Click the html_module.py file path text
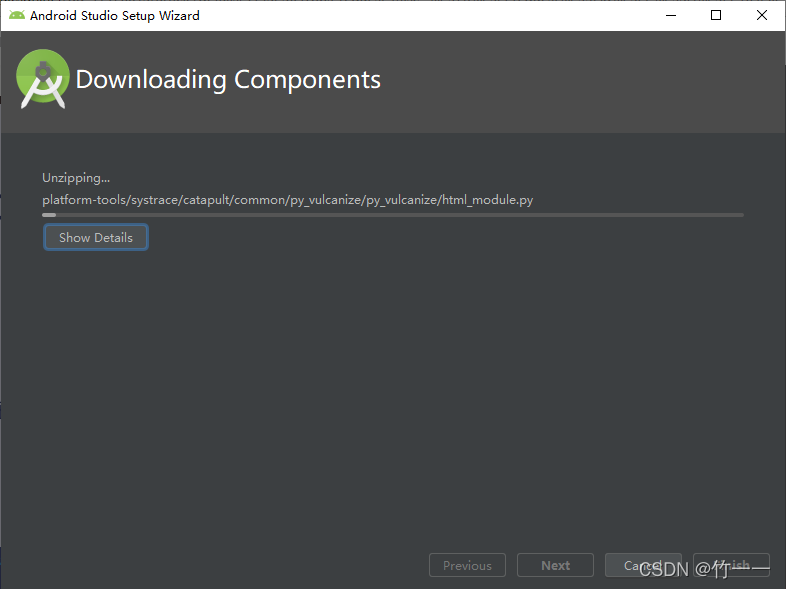 click(x=288, y=200)
